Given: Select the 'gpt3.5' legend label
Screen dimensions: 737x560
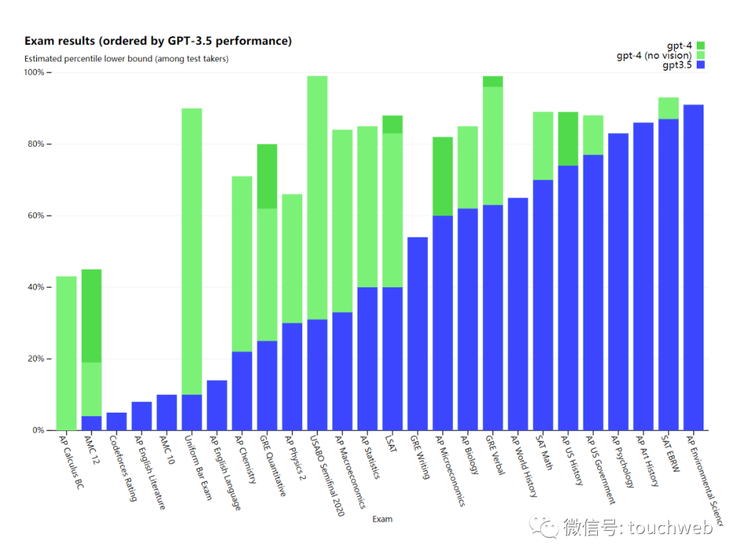Looking at the screenshot, I should [677, 65].
